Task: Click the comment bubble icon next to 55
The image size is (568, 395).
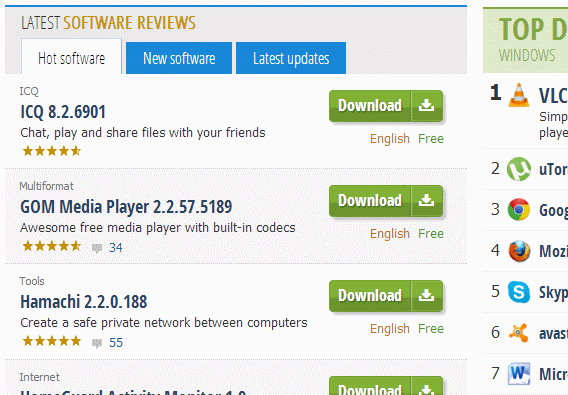Action: coord(97,343)
